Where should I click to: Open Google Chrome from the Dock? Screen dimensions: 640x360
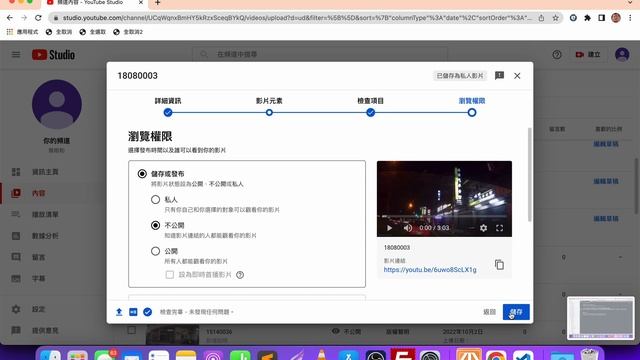496,354
